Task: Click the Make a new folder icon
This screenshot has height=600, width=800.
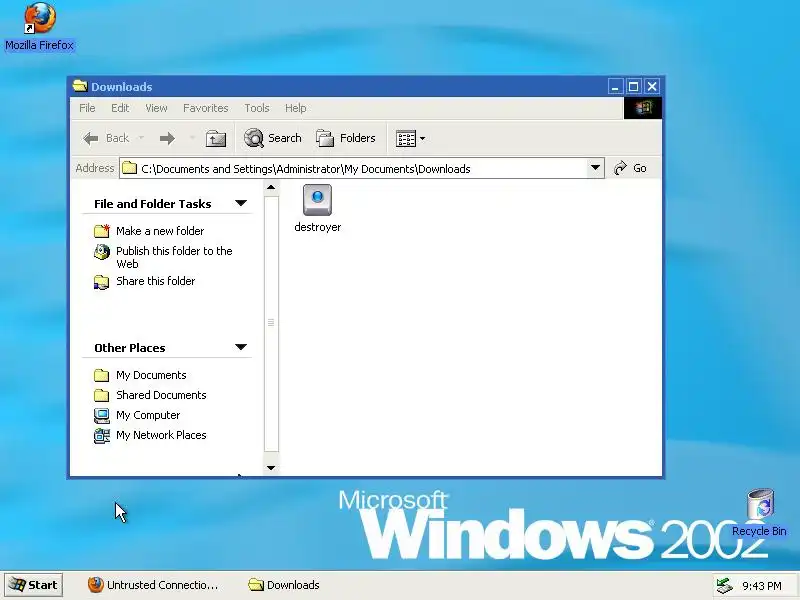Action: 102,231
